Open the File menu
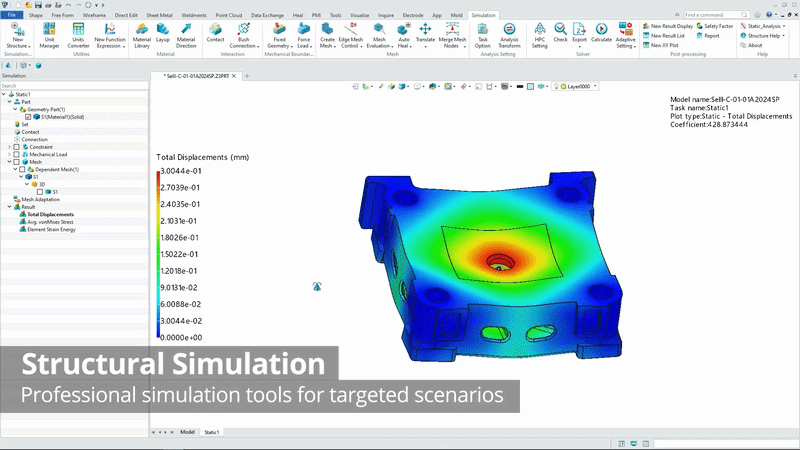 [11, 15]
